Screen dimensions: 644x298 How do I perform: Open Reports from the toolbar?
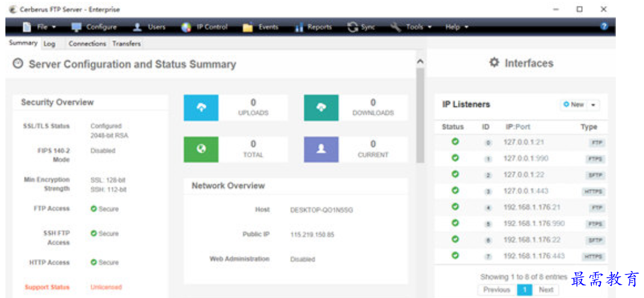[313, 27]
